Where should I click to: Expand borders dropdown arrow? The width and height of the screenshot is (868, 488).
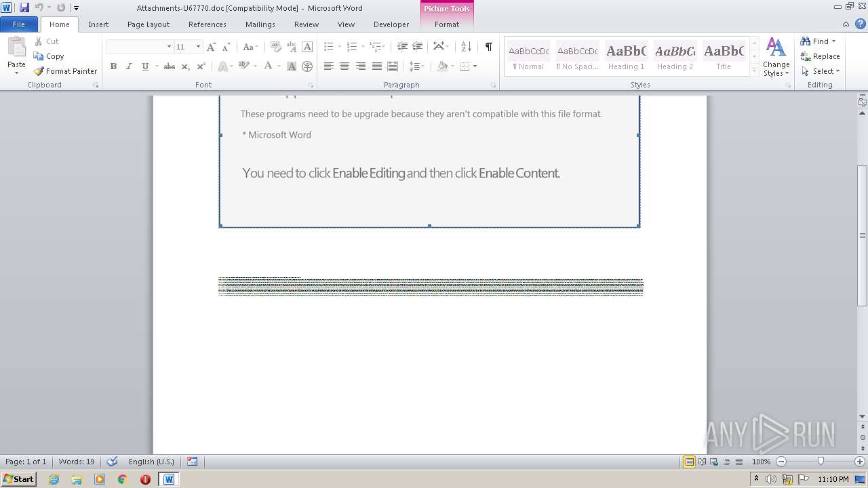pos(475,66)
